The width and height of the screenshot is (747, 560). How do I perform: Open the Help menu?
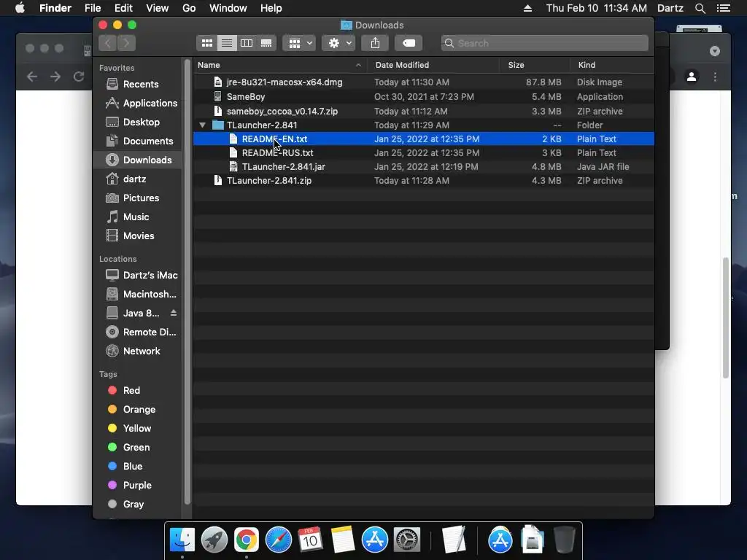coord(271,8)
